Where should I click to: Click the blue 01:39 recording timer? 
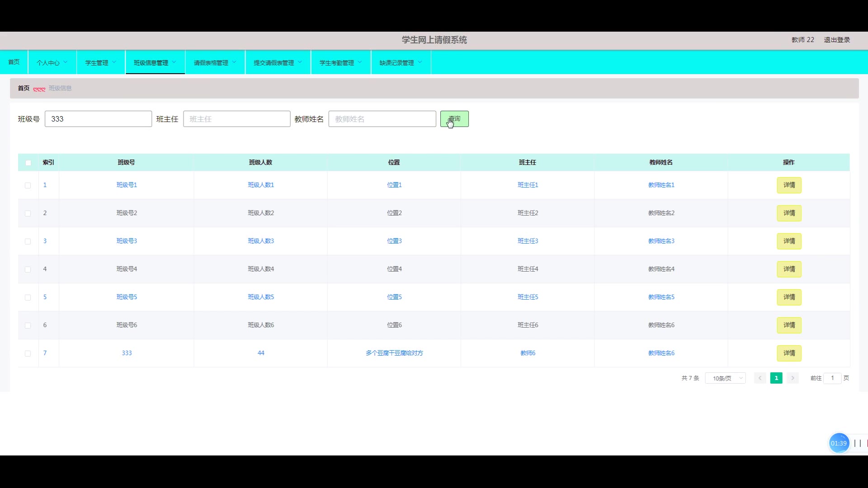[x=839, y=443]
